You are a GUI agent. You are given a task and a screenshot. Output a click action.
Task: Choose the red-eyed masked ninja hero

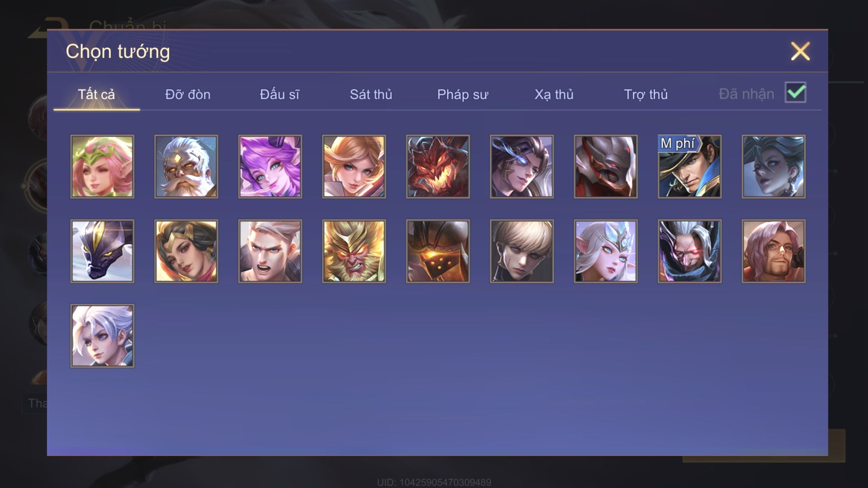(690, 251)
